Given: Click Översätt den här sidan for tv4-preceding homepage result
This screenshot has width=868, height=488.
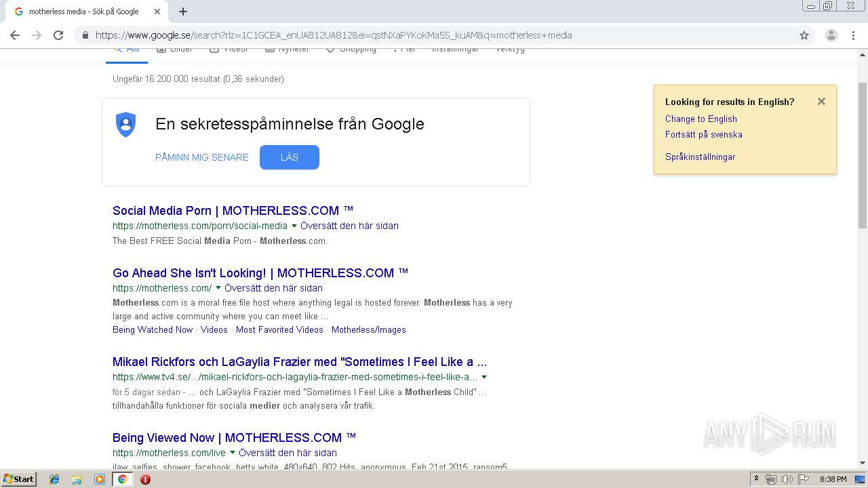Looking at the screenshot, I should 273,288.
